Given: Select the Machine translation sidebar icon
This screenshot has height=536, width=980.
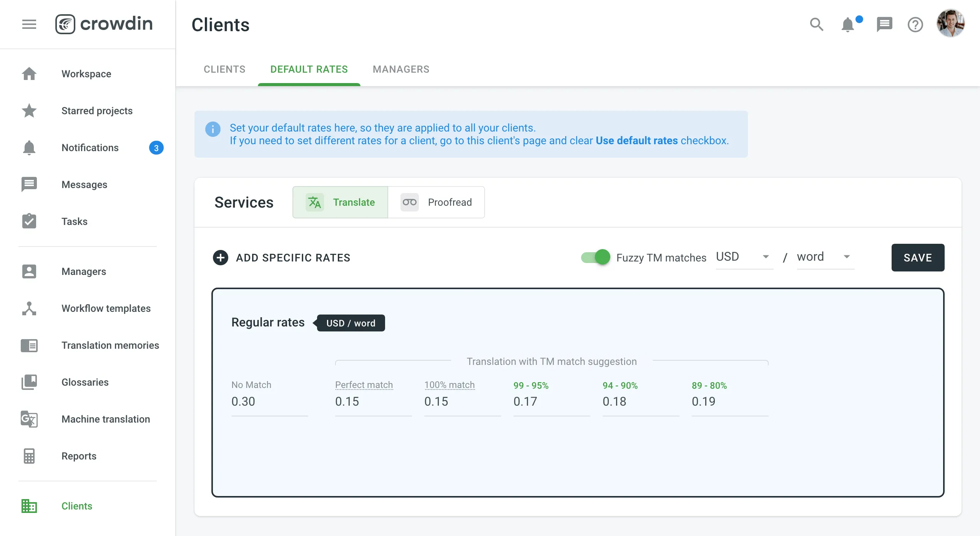Looking at the screenshot, I should (x=29, y=419).
